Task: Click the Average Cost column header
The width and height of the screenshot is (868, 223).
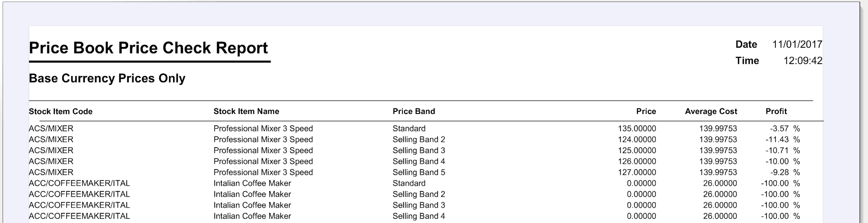Action: (711, 111)
